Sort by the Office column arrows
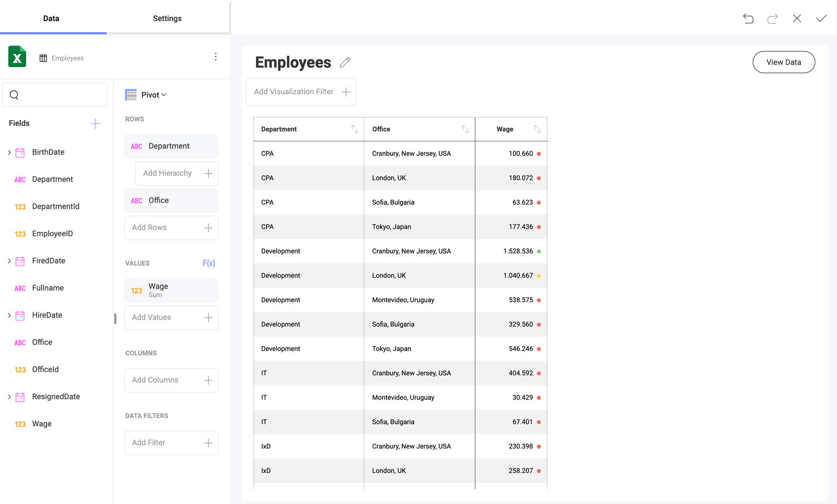The width and height of the screenshot is (837, 504). coord(465,129)
